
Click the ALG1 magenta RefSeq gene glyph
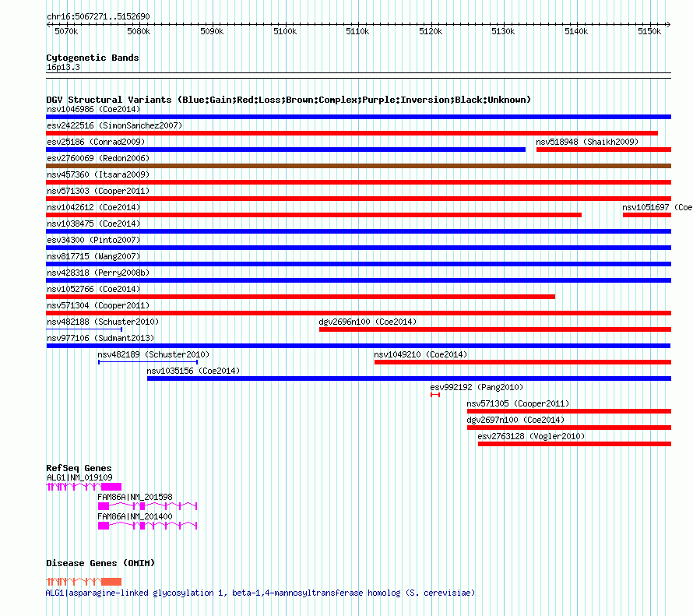coord(84,487)
